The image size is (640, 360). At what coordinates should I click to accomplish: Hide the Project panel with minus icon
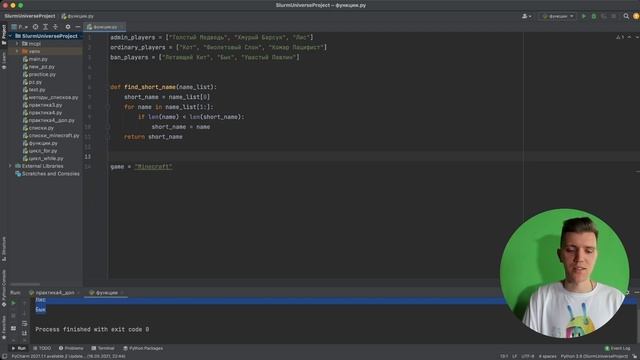(x=78, y=27)
